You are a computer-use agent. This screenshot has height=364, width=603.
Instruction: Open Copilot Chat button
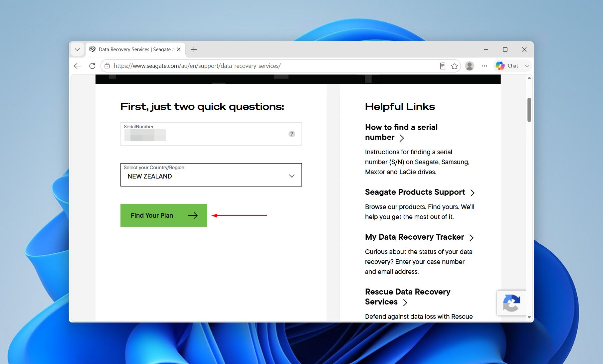pyautogui.click(x=507, y=66)
